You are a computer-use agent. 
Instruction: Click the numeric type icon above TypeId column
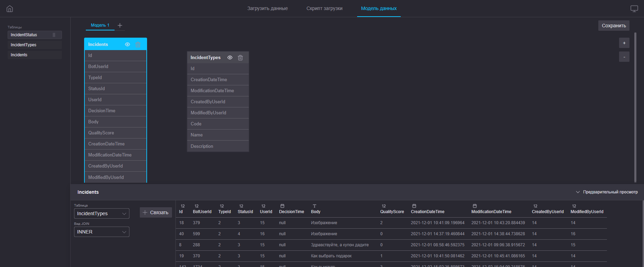(222, 206)
